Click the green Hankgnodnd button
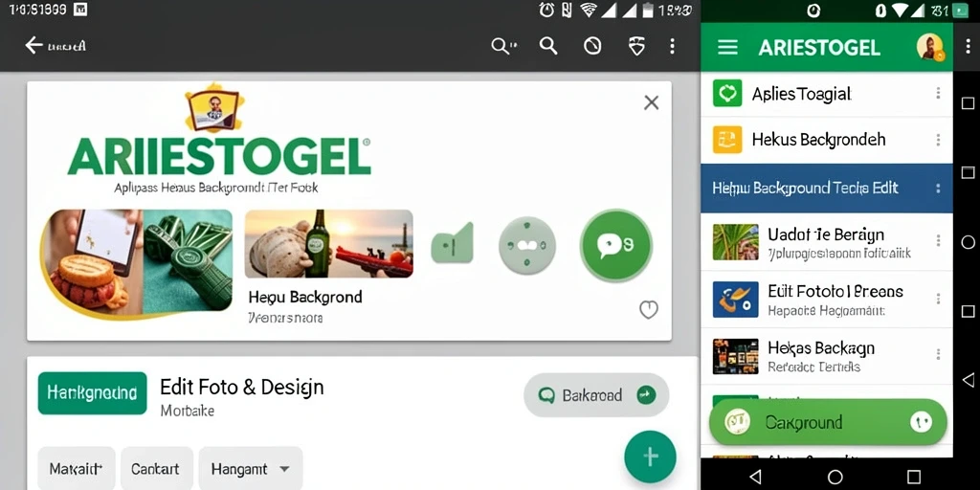The width and height of the screenshot is (980, 490). [93, 393]
